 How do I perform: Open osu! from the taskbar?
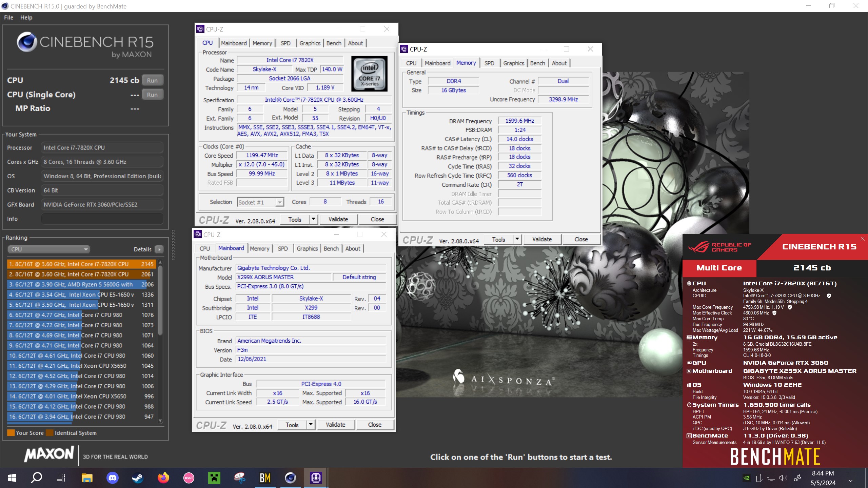pos(189,478)
